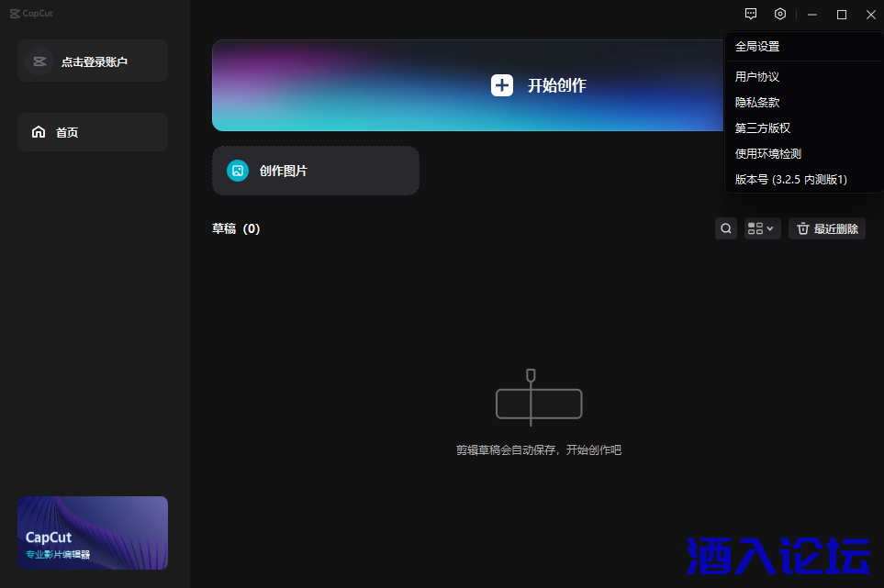Open the draft view layout dropdown
The width and height of the screenshot is (884, 588).
tap(762, 227)
